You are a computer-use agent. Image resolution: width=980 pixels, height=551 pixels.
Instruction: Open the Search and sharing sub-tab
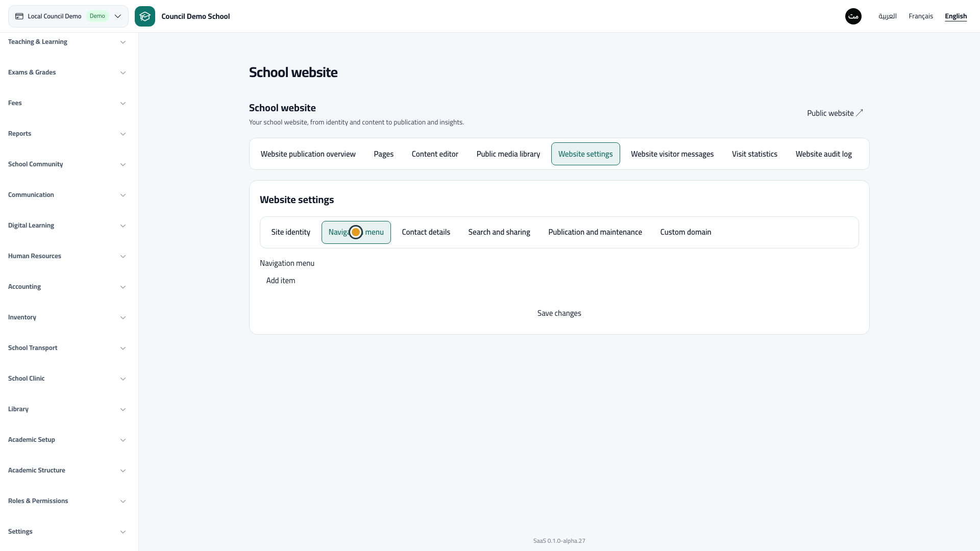pyautogui.click(x=499, y=232)
